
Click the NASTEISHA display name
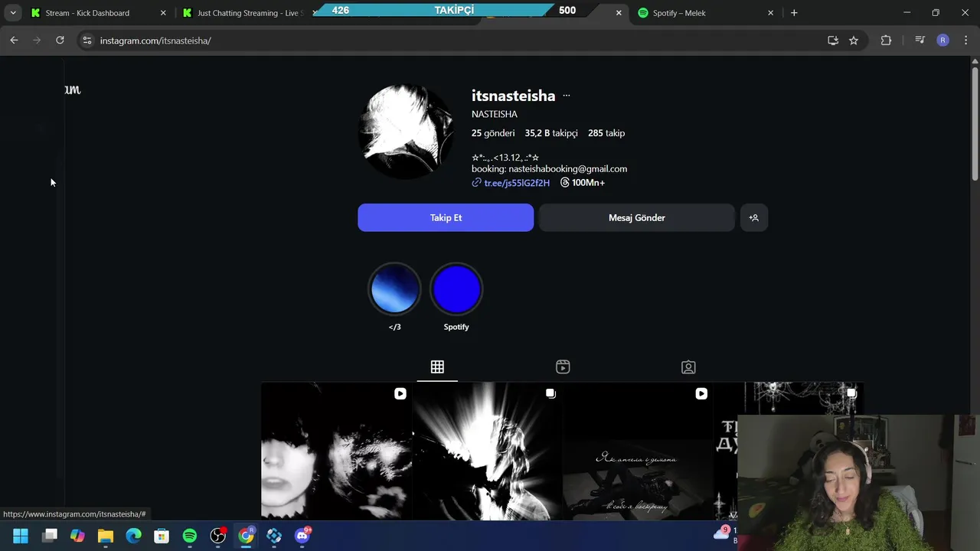pos(495,114)
